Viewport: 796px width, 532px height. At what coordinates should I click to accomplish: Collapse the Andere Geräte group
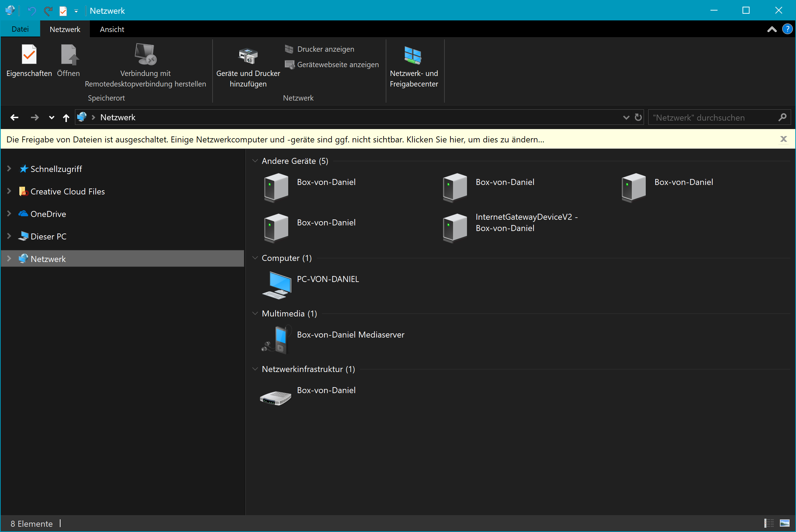tap(255, 161)
